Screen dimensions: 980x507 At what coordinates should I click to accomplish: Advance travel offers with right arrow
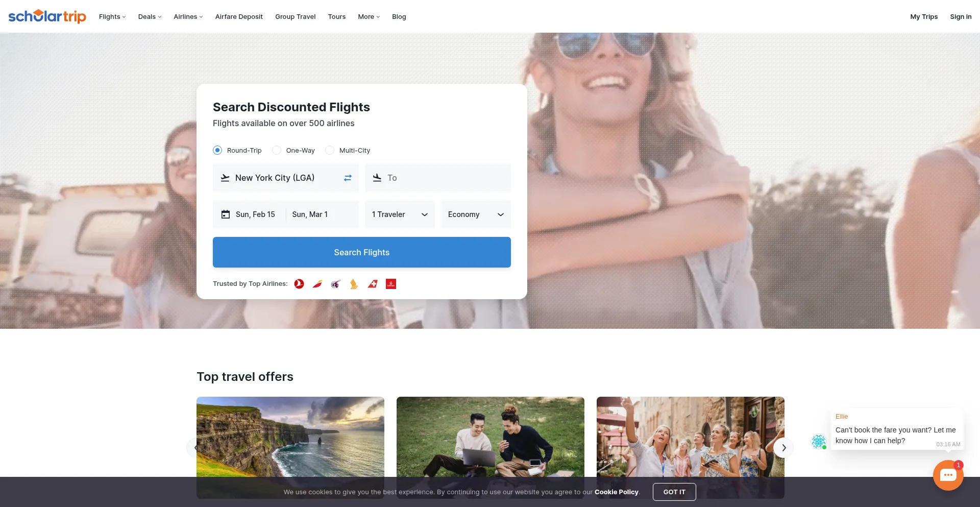784,448
